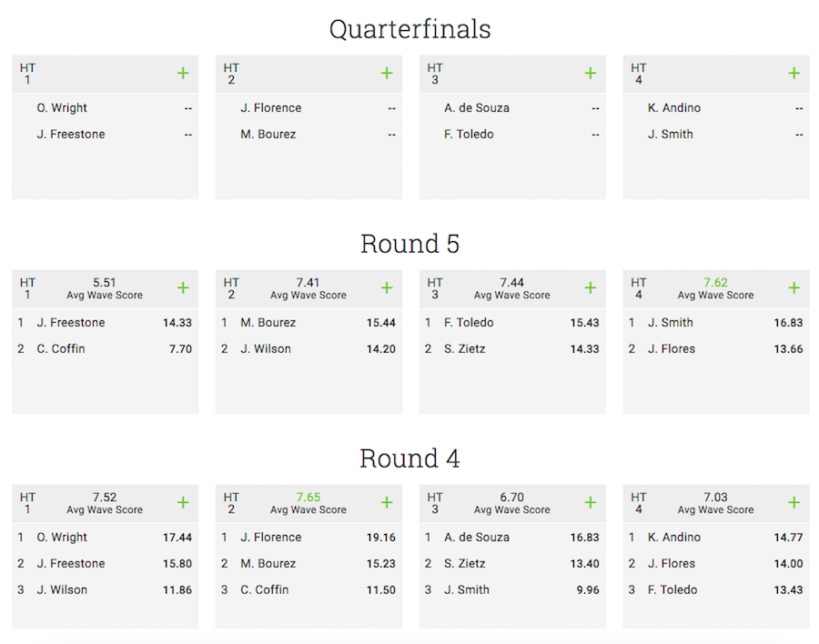
Task: Open A. de Souza in Quarterfinals
Action: [476, 108]
